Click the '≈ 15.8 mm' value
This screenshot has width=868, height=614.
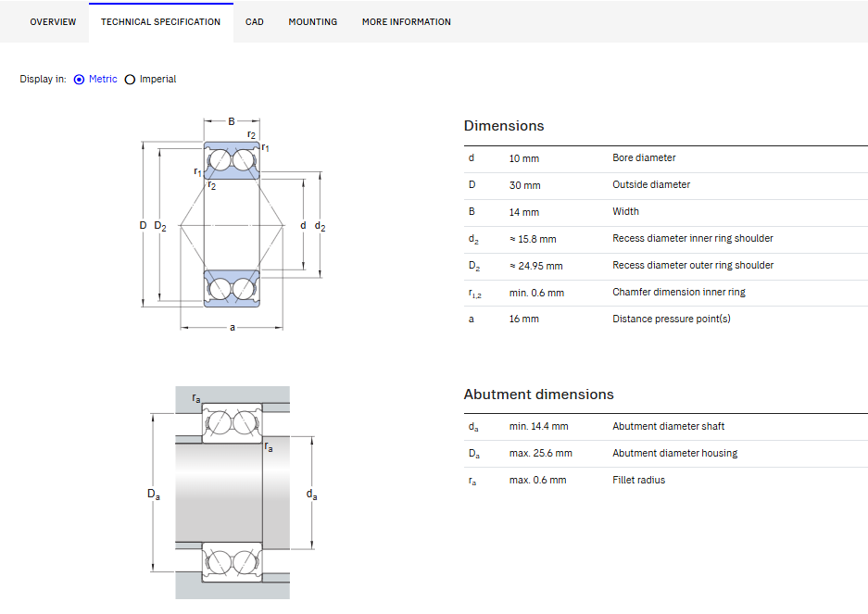click(x=533, y=239)
